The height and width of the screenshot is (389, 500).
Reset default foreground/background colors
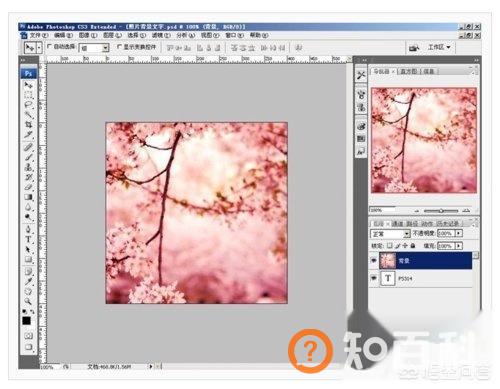point(24,311)
